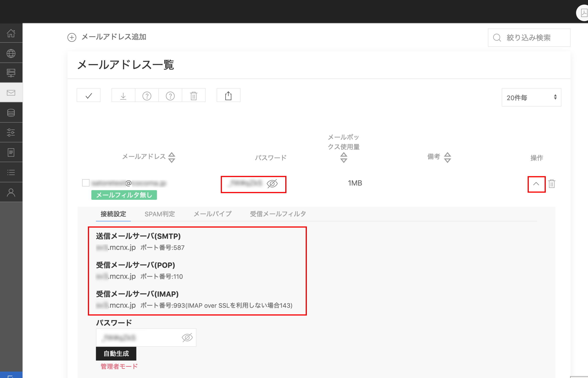Viewport: 588px width, 378px height.
Task: Click the 送信メールサーバ(SMTP) heading
Action: click(x=138, y=236)
